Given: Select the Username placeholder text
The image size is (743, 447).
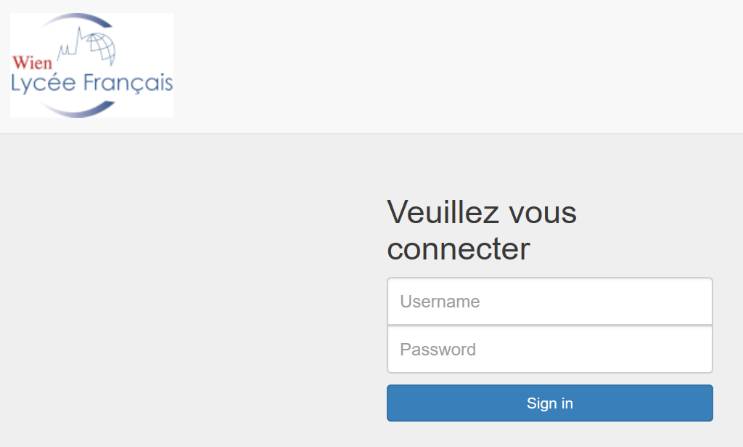Looking at the screenshot, I should tap(440, 301).
